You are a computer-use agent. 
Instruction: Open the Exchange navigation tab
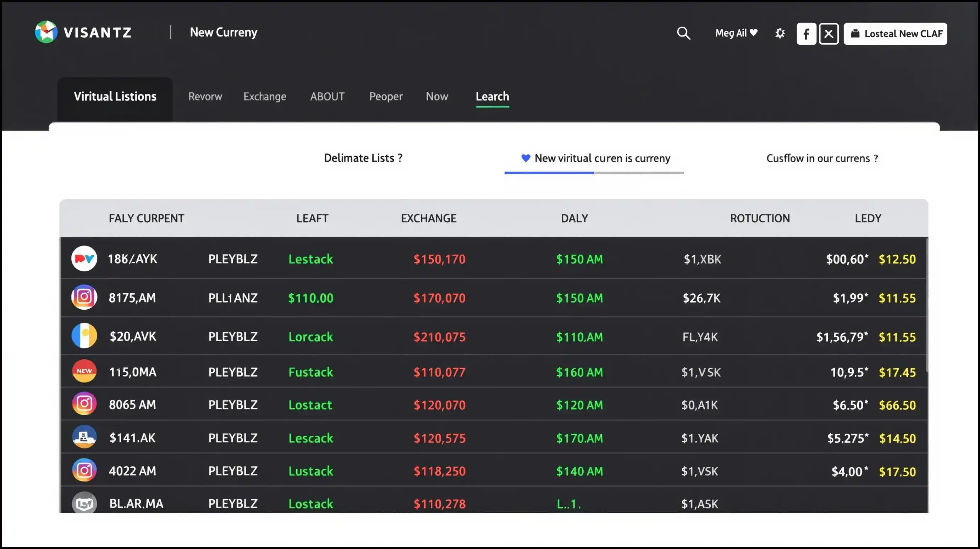pos(264,97)
